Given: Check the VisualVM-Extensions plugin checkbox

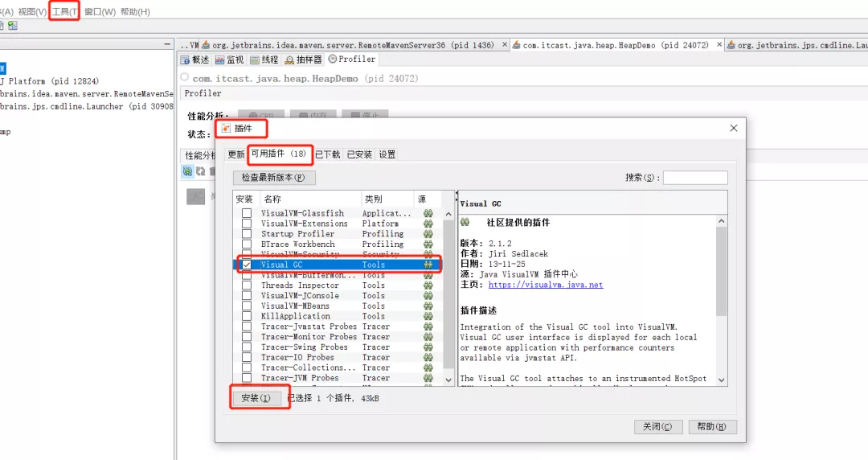Looking at the screenshot, I should coord(247,224).
